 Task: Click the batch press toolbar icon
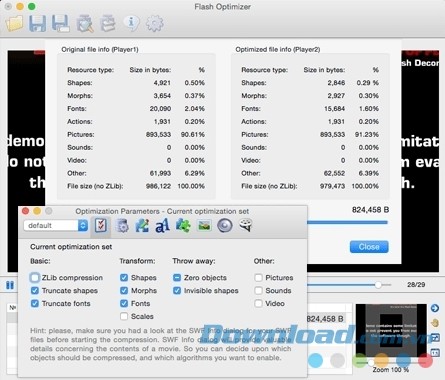click(x=108, y=24)
